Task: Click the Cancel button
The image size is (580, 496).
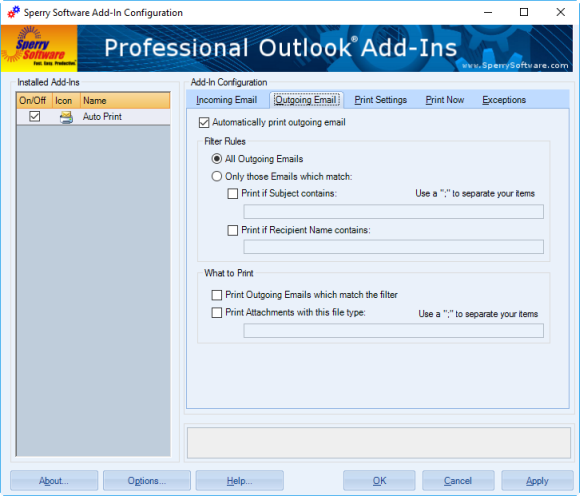Action: point(458,480)
